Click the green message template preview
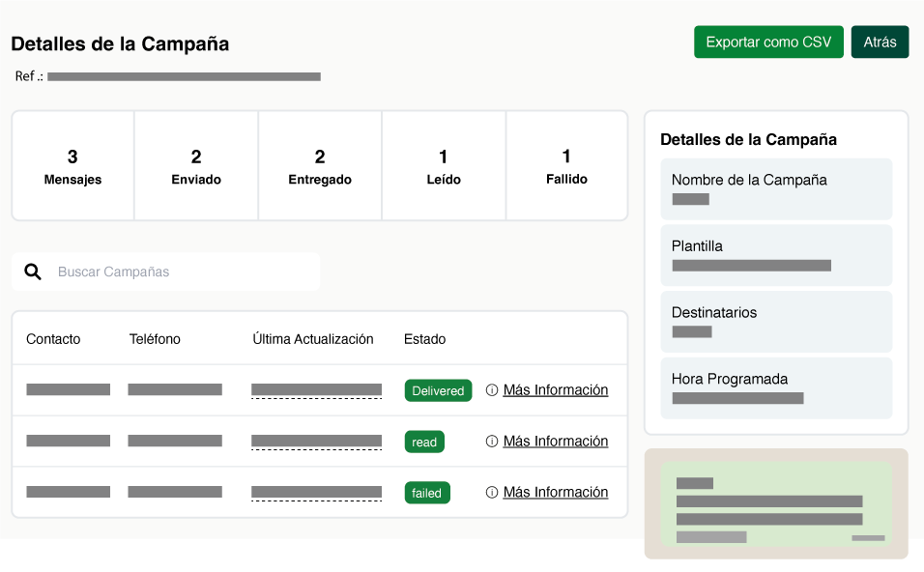Viewport: 924px width, 572px height. coord(776,504)
